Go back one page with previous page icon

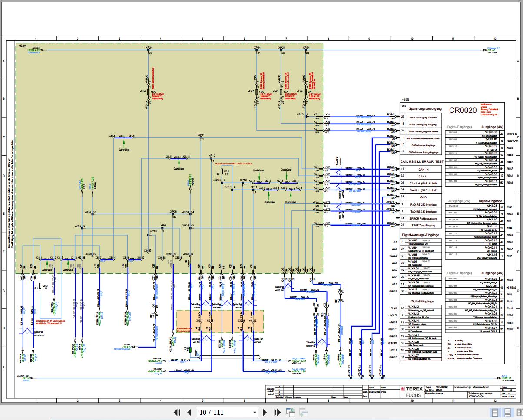pos(189,412)
